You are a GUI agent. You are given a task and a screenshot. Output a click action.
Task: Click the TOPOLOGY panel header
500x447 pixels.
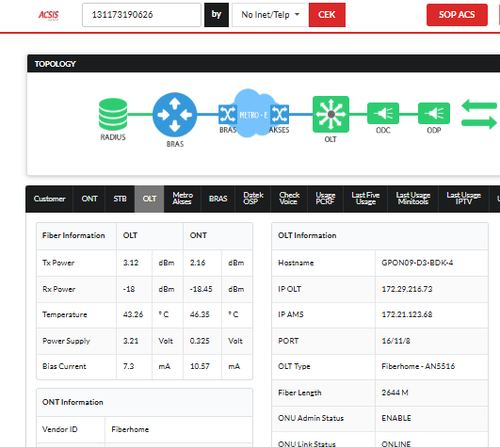click(x=263, y=64)
